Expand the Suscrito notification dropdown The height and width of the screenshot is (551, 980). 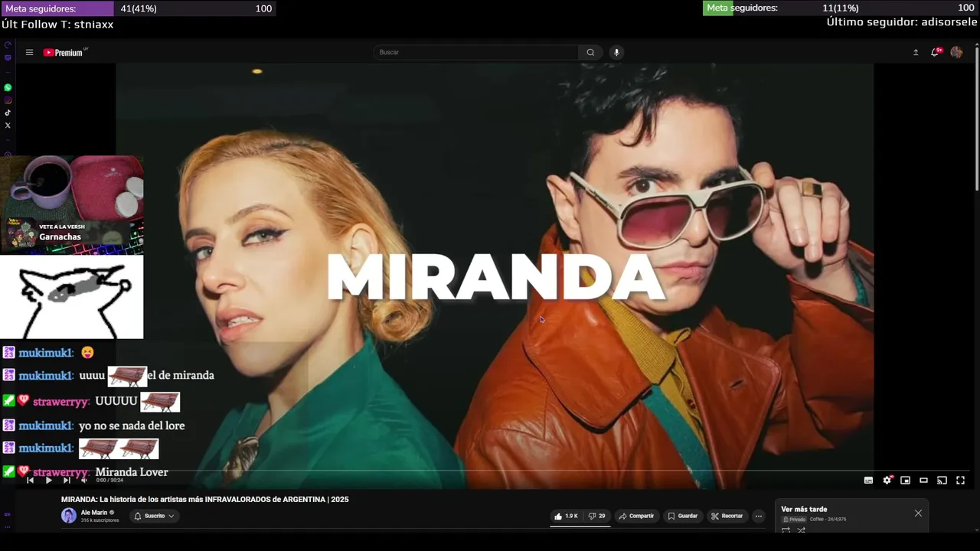tap(155, 516)
